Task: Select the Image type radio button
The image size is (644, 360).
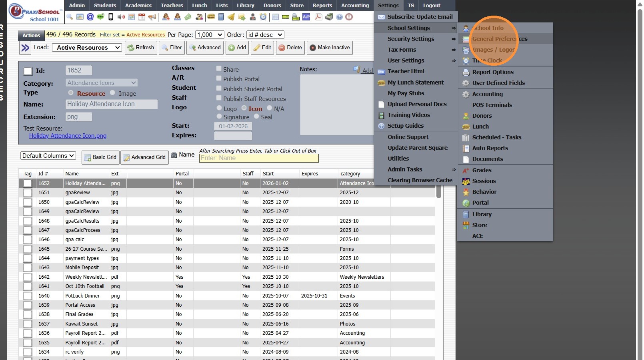Action: (x=112, y=93)
